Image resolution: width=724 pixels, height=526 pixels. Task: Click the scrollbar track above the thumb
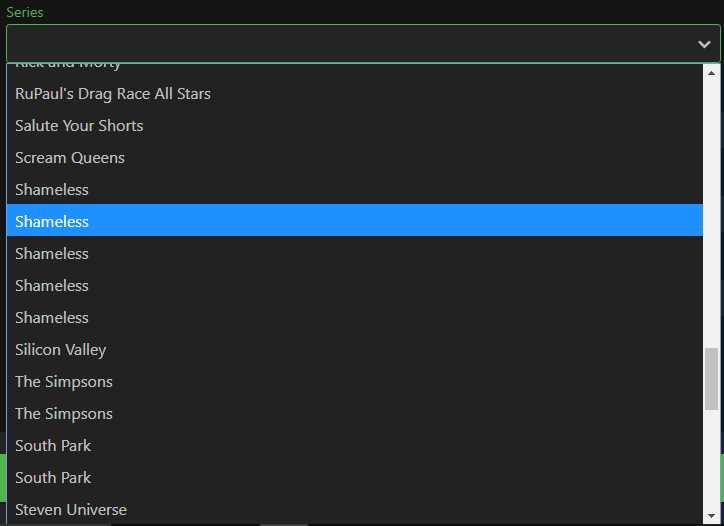(711, 210)
